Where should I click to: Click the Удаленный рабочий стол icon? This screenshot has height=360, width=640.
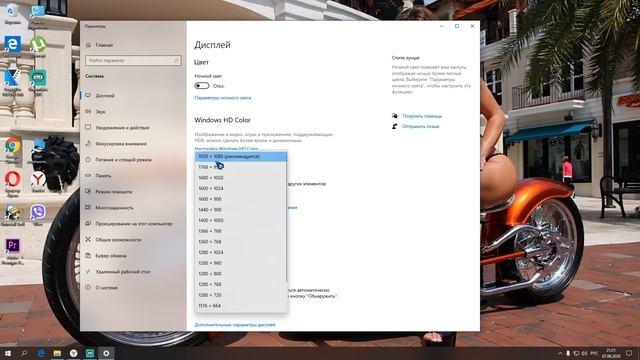click(x=88, y=271)
